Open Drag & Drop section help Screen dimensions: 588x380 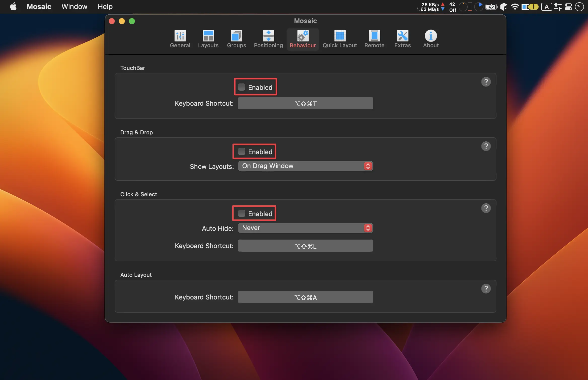(x=486, y=146)
